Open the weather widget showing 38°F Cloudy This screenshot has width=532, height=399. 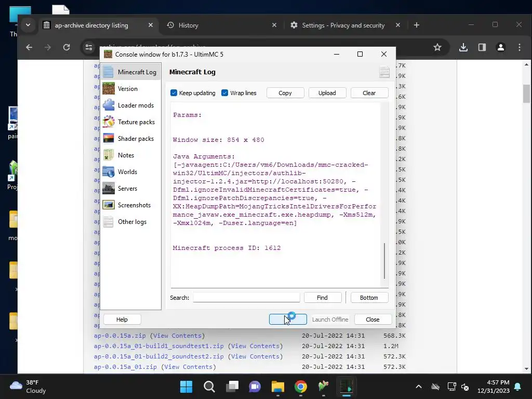click(x=28, y=387)
